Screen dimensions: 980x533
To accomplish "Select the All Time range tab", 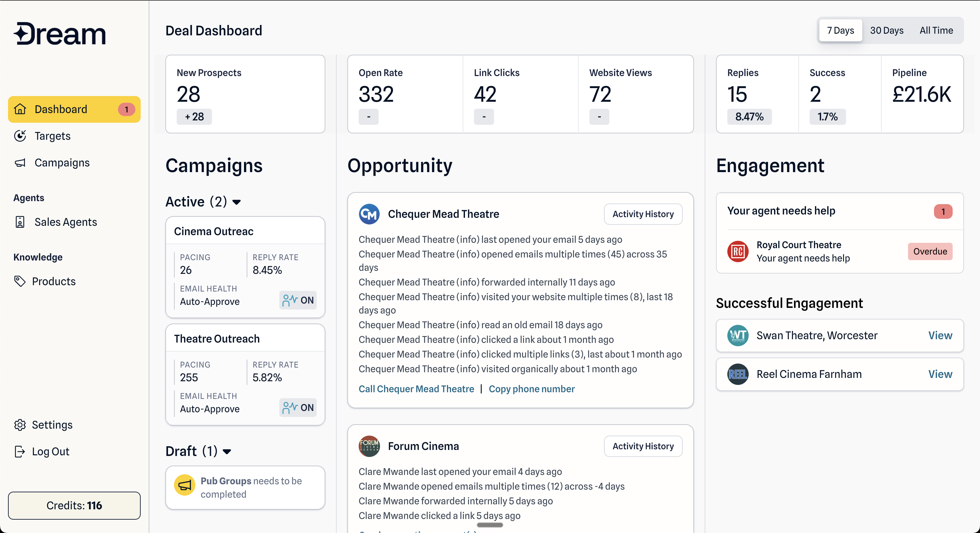I will (936, 30).
